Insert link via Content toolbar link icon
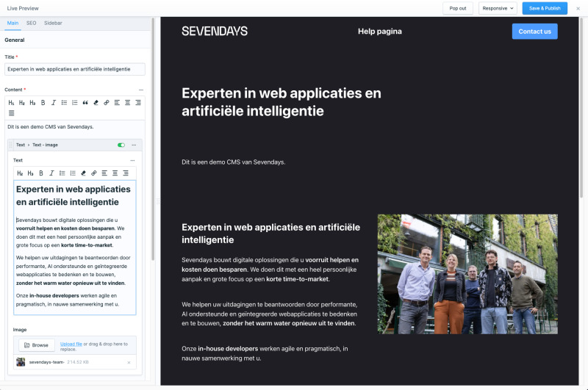The image size is (588, 390). 107,102
